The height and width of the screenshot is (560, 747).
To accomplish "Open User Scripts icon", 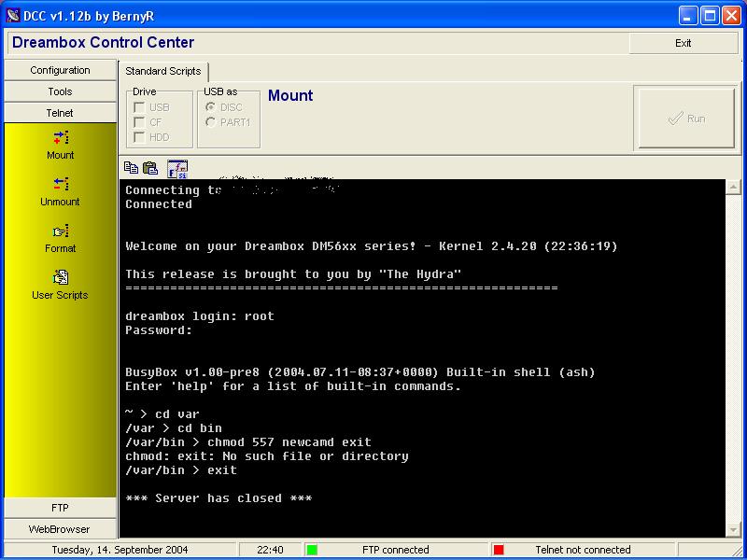I will point(61,277).
